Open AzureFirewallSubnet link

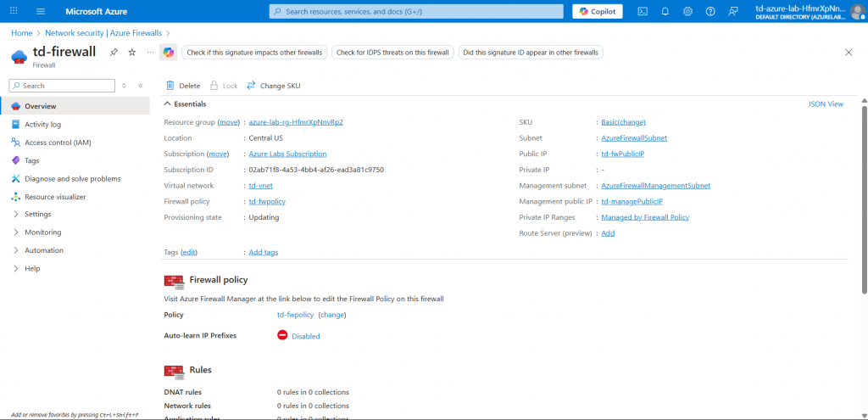[x=634, y=138]
